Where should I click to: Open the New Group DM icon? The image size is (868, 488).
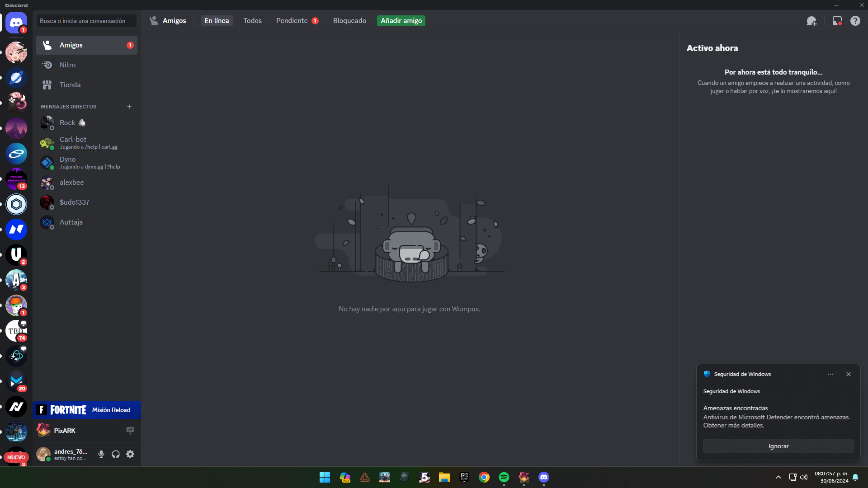coord(811,21)
